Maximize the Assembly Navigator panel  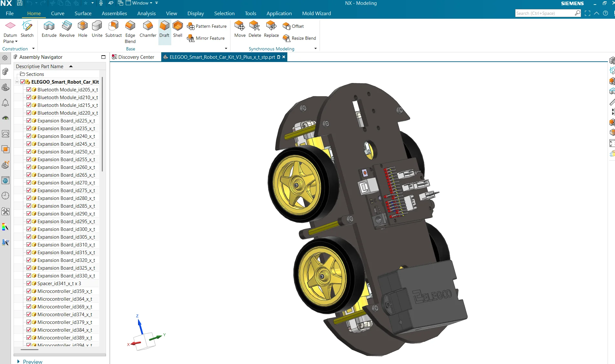103,57
